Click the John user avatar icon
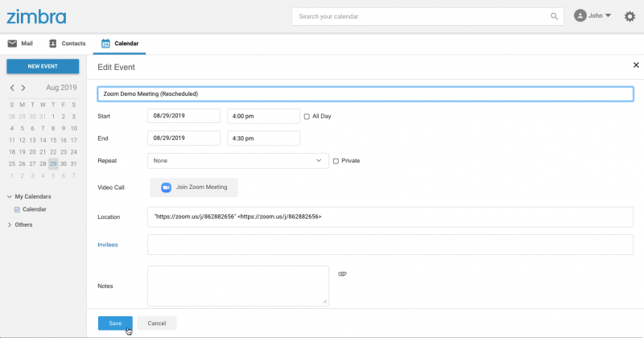The image size is (644, 338). pyautogui.click(x=580, y=15)
